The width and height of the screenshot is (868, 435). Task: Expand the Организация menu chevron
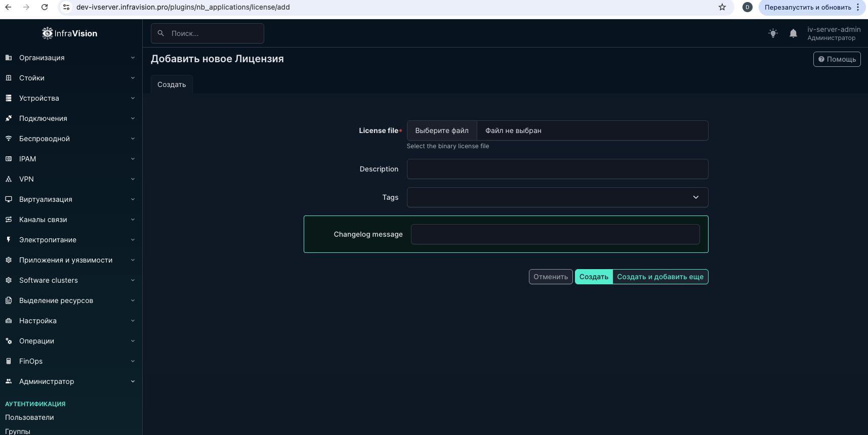133,58
